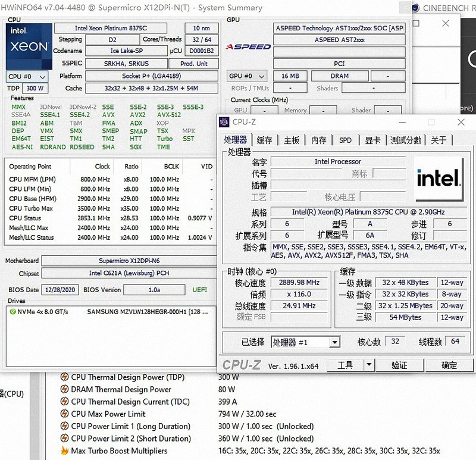Switch to the 主板 tab in CPU-Z

(292, 140)
